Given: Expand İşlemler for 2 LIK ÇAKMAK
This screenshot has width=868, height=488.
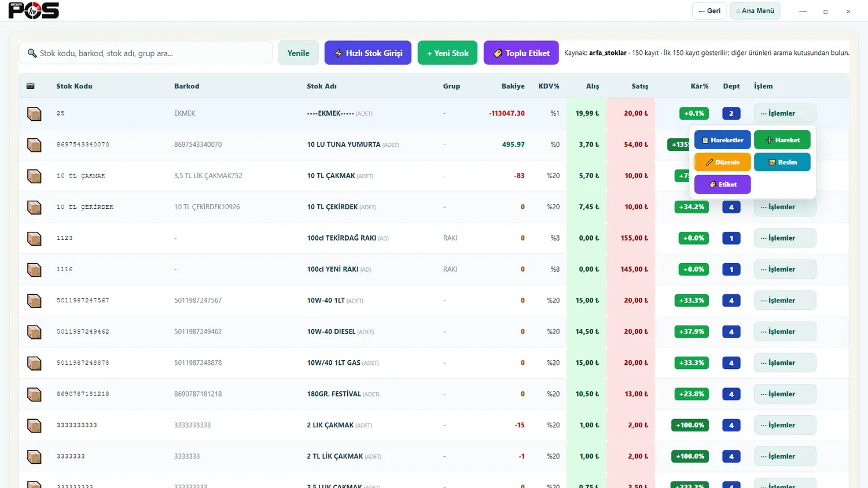Looking at the screenshot, I should 785,426.
